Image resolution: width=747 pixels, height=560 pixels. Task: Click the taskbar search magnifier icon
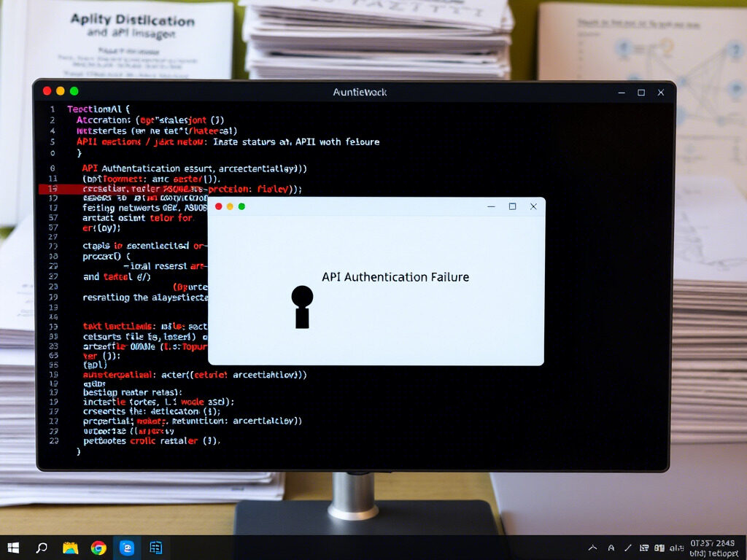click(42, 548)
